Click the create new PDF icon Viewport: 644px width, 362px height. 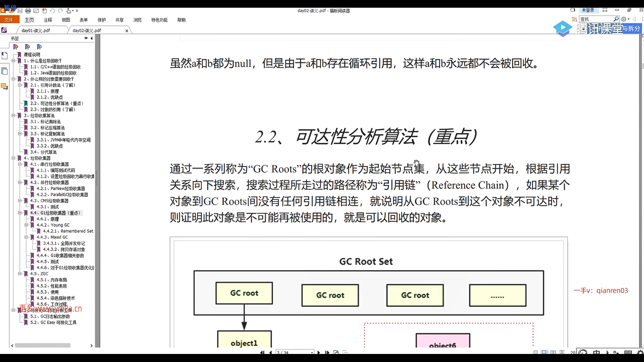44,11
